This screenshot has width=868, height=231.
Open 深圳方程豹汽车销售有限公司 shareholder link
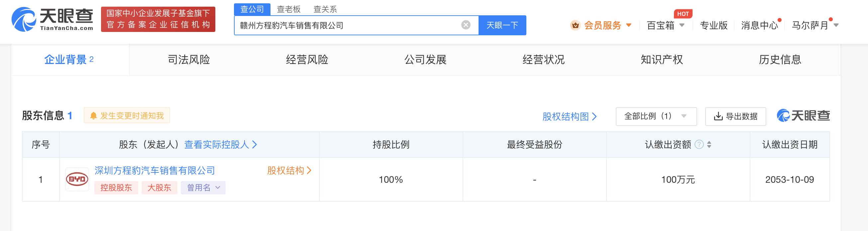coord(155,170)
